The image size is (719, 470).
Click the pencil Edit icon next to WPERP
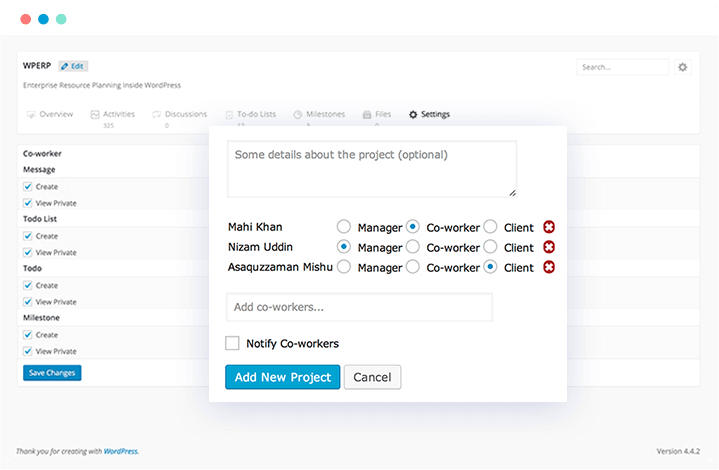coord(73,66)
